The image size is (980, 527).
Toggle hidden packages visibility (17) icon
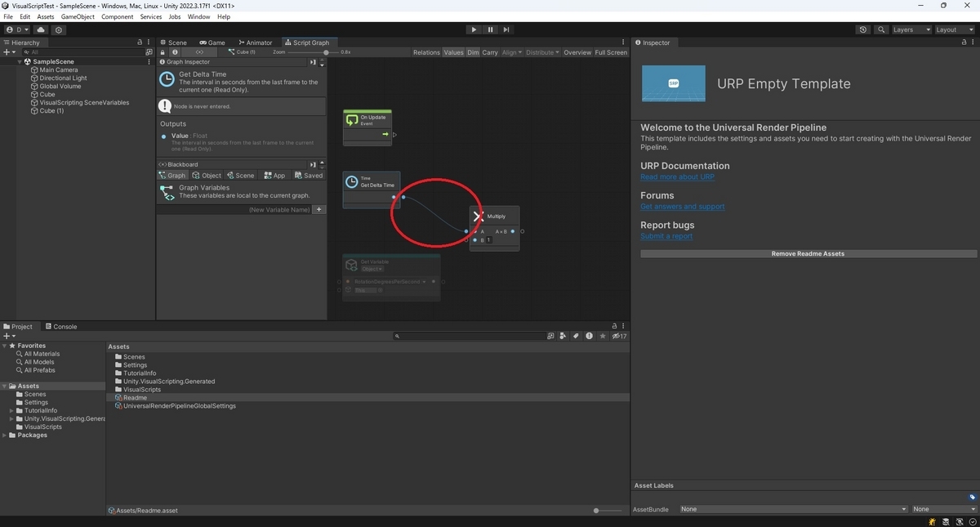coord(620,336)
